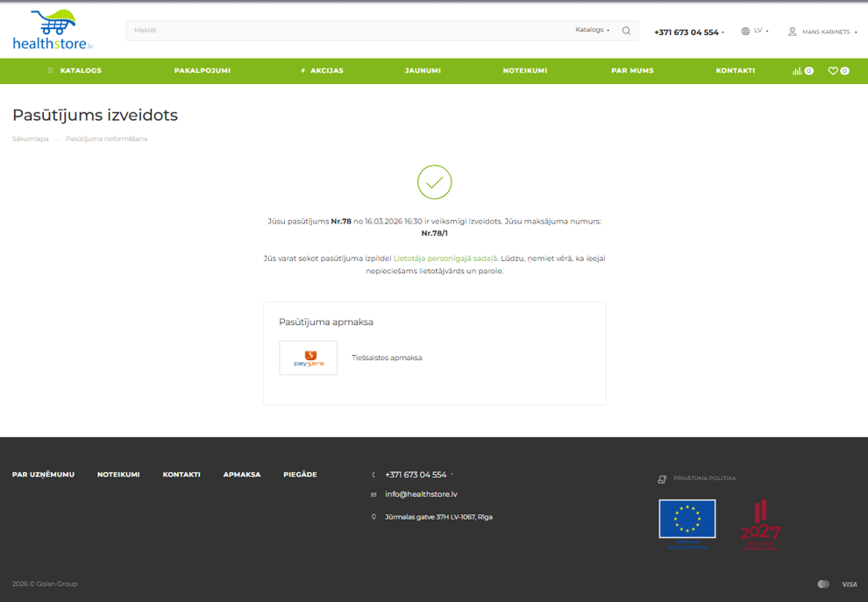Focus the Meklēt search field
The height and width of the screenshot is (602, 868).
coord(349,31)
